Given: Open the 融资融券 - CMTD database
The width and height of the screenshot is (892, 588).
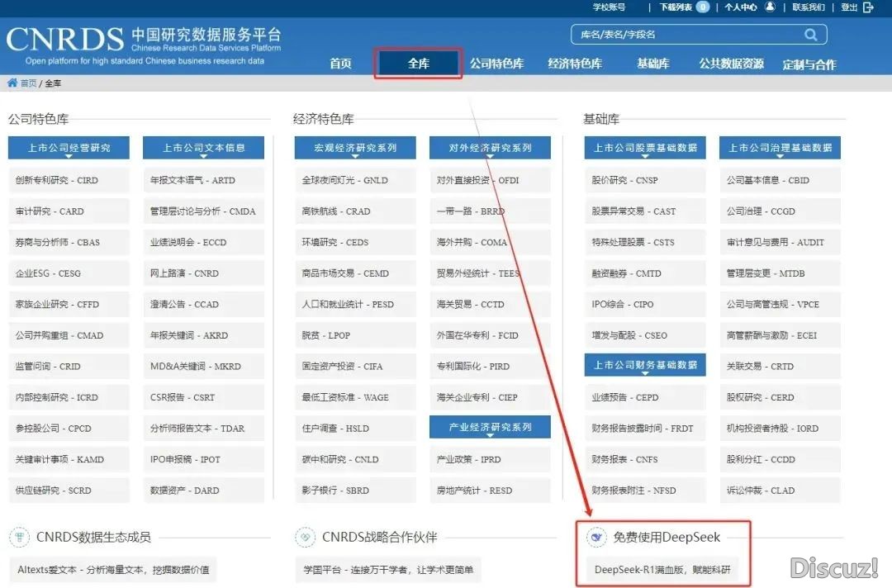Looking at the screenshot, I should [x=645, y=273].
